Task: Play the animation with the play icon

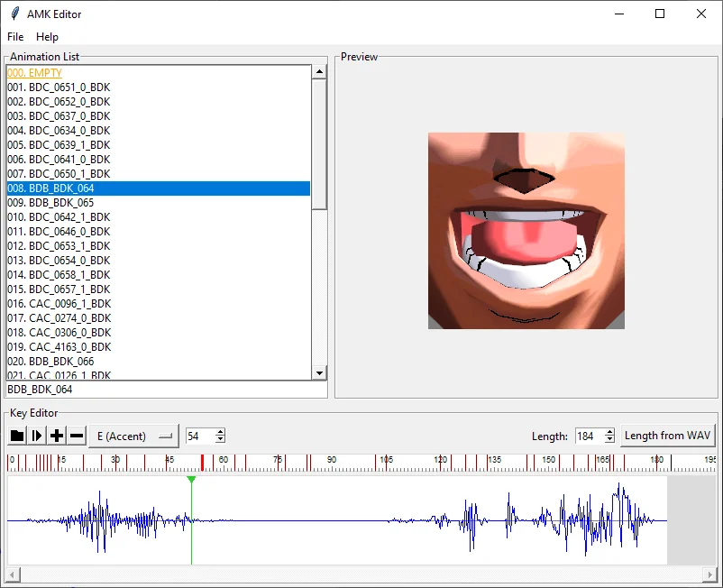Action: pos(37,436)
